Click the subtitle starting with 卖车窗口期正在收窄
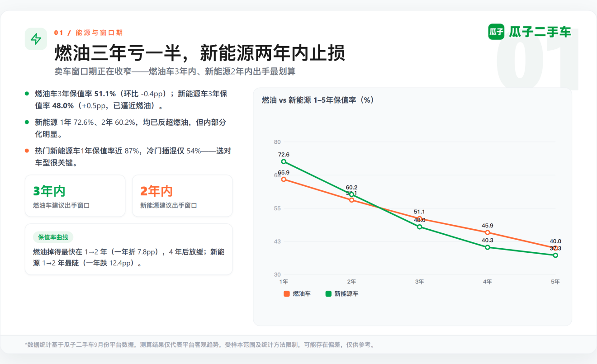597x364 pixels. [175, 71]
